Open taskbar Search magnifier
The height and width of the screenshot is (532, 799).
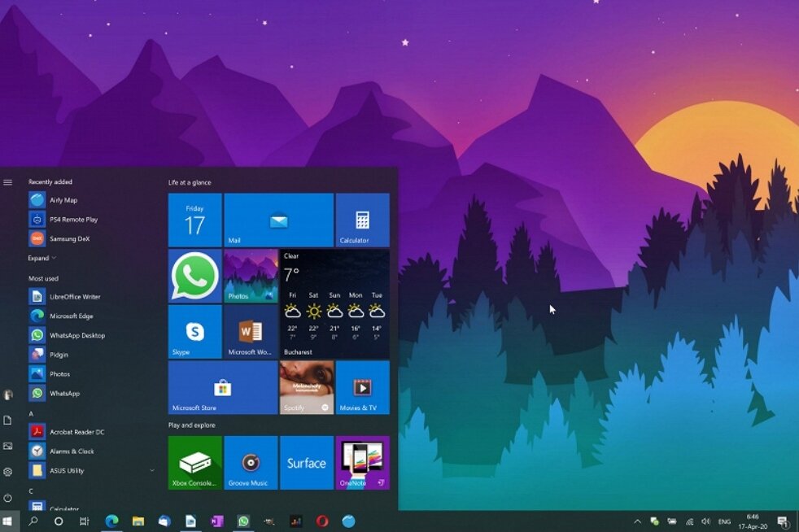click(x=33, y=521)
